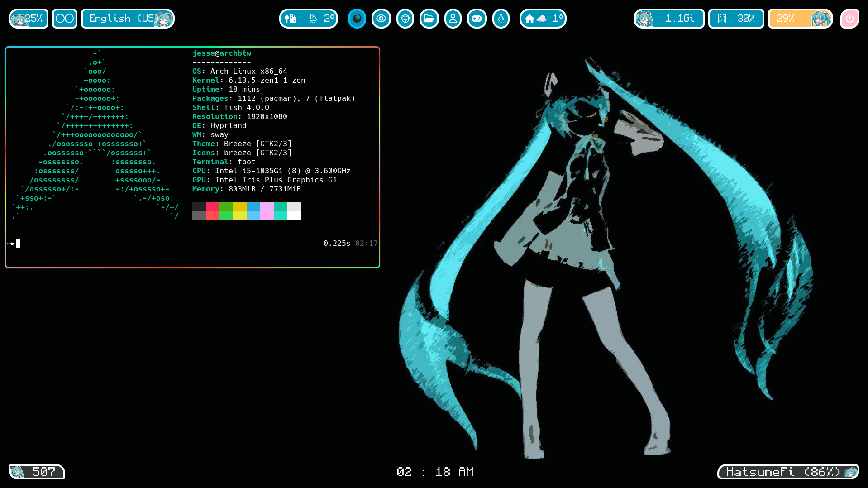
Task: Click the Hatsune Miku wallpaper figure
Action: [606, 258]
